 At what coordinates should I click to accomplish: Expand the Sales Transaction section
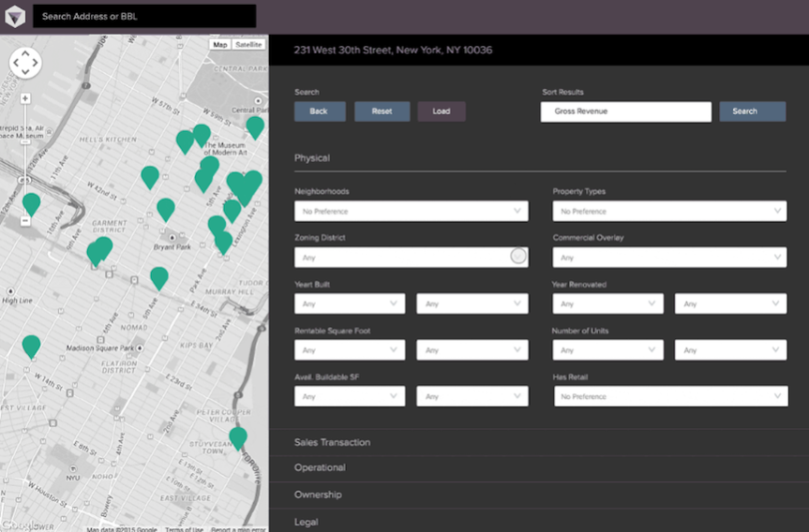point(538,442)
